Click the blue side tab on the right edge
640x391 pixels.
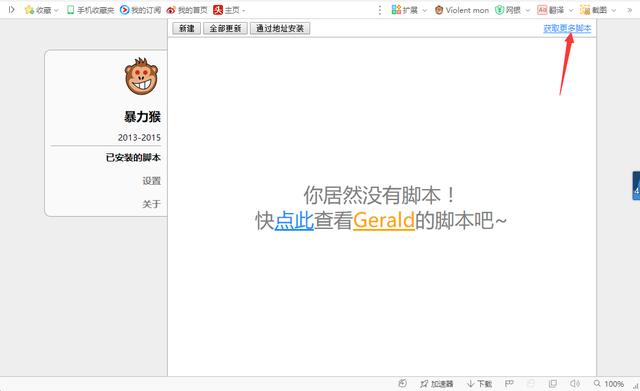636,186
